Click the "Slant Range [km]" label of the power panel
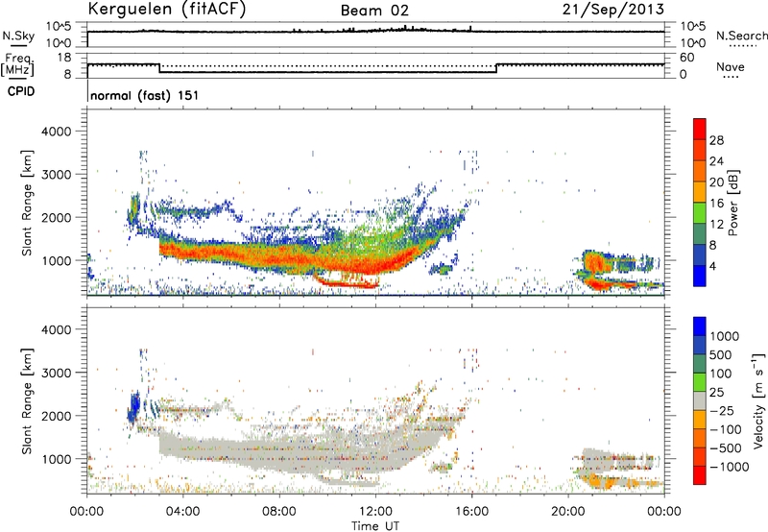This screenshot has width=768, height=532. pyautogui.click(x=27, y=203)
